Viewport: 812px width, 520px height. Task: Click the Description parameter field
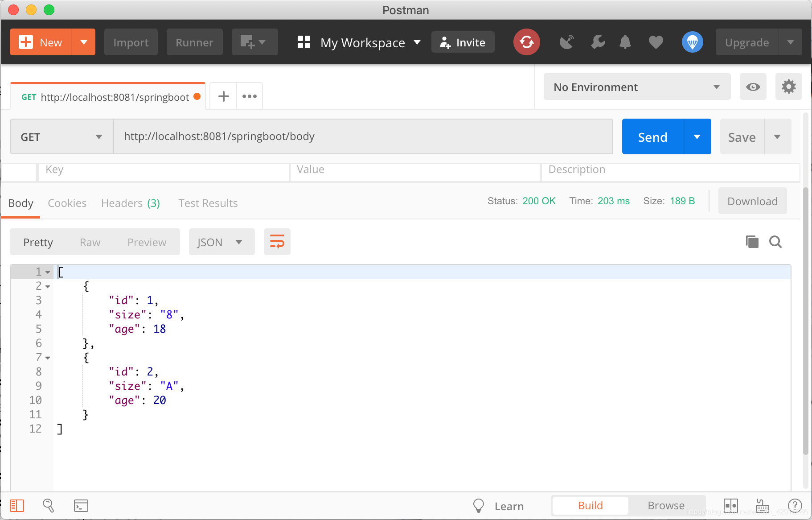671,172
